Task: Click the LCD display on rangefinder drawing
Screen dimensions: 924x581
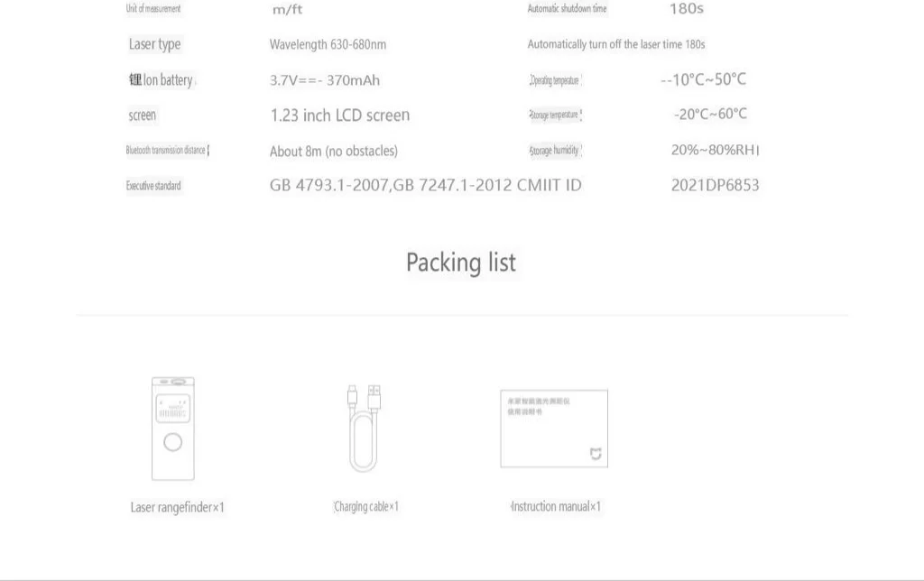Action: coord(172,408)
